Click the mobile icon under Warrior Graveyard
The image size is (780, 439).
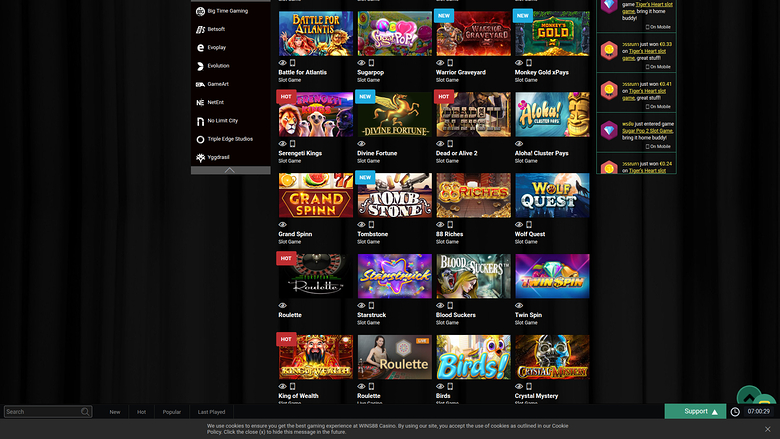click(450, 63)
